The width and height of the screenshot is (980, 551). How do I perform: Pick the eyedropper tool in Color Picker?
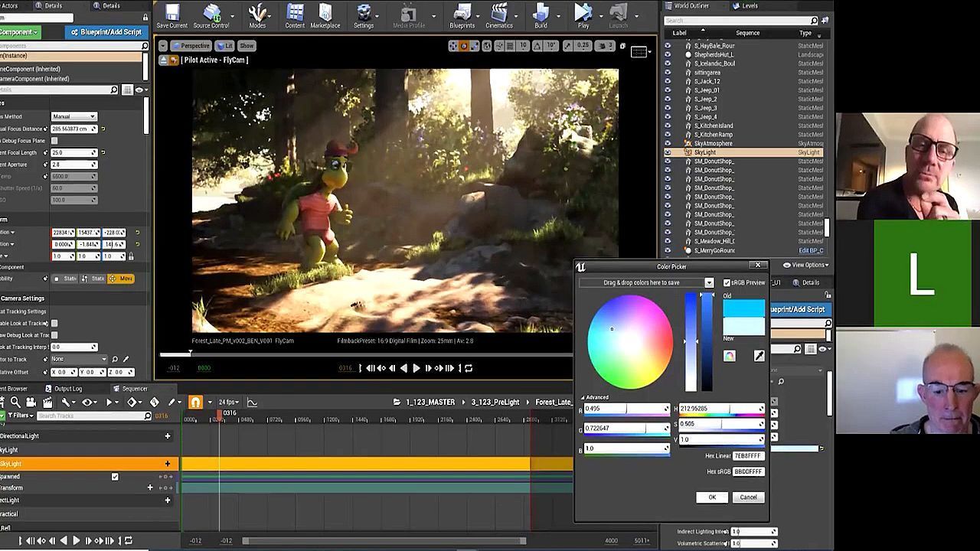coord(759,356)
